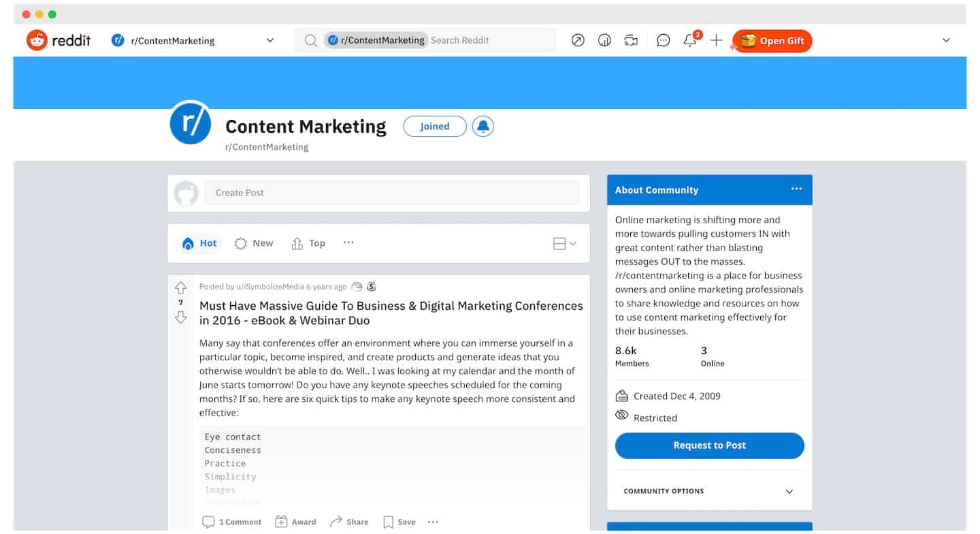This screenshot has height=534, width=980.
Task: Open the user account dropdown chevron
Action: [946, 40]
